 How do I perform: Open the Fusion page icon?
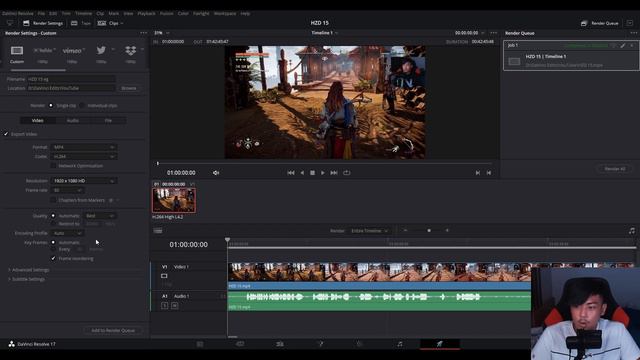click(320, 344)
